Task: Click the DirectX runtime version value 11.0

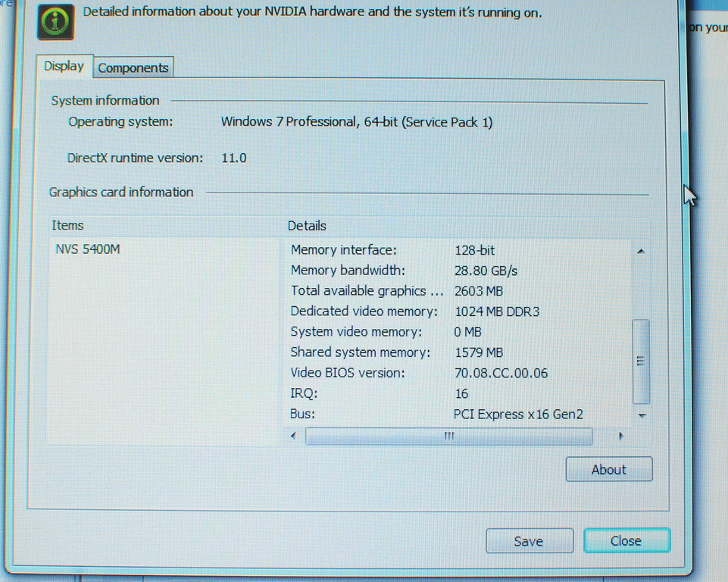Action: click(234, 158)
